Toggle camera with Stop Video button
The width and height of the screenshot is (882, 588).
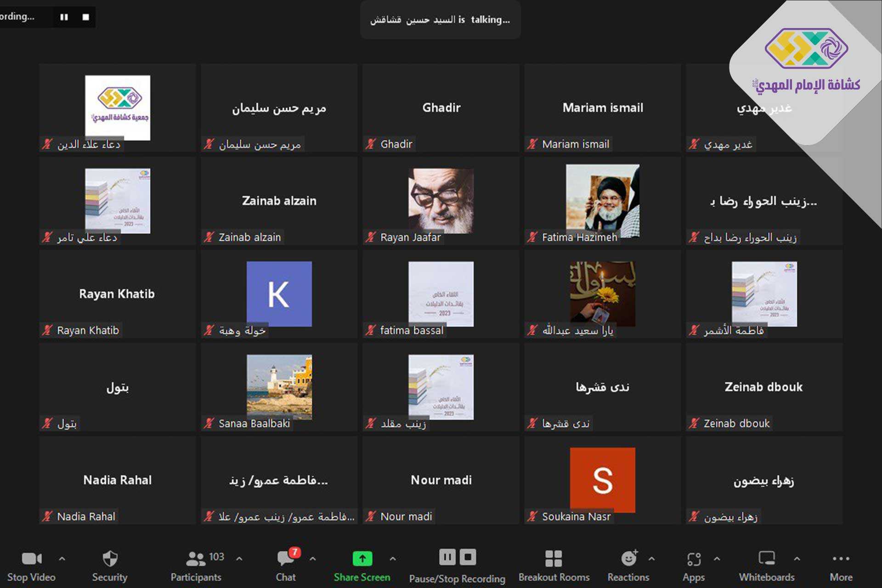pyautogui.click(x=31, y=559)
